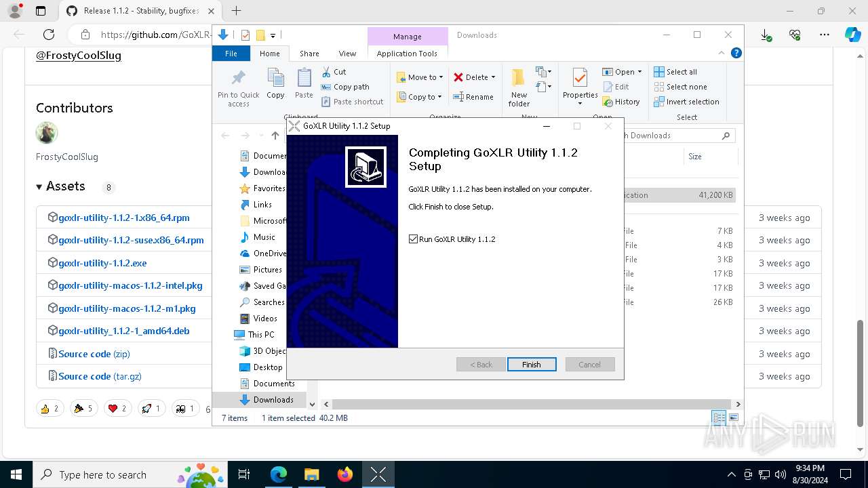Viewport: 868px width, 488px height.
Task: Click the New folder icon
Action: [519, 79]
